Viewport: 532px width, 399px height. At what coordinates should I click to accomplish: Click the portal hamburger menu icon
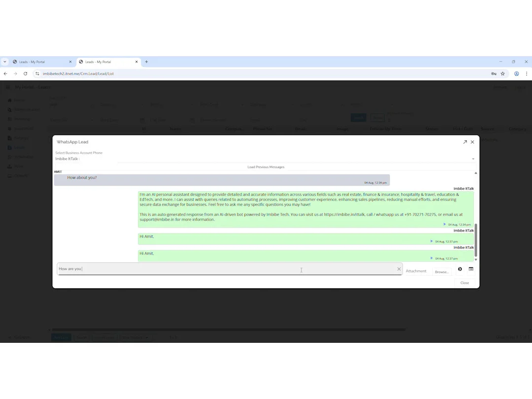pyautogui.click(x=8, y=87)
